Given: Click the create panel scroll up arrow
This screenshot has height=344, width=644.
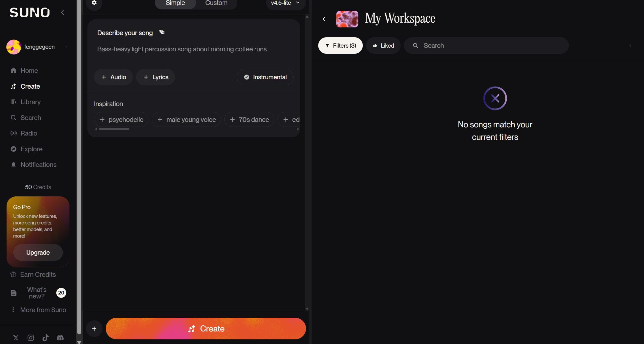Looking at the screenshot, I should pos(307,17).
